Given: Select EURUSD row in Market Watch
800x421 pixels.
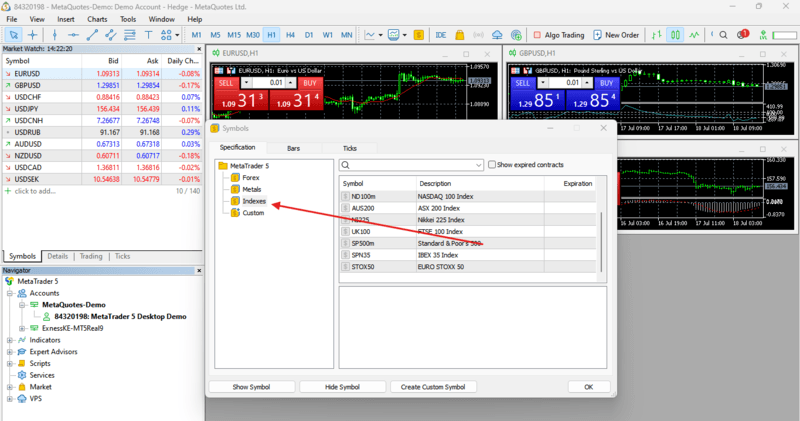Looking at the screenshot, I should 102,73.
